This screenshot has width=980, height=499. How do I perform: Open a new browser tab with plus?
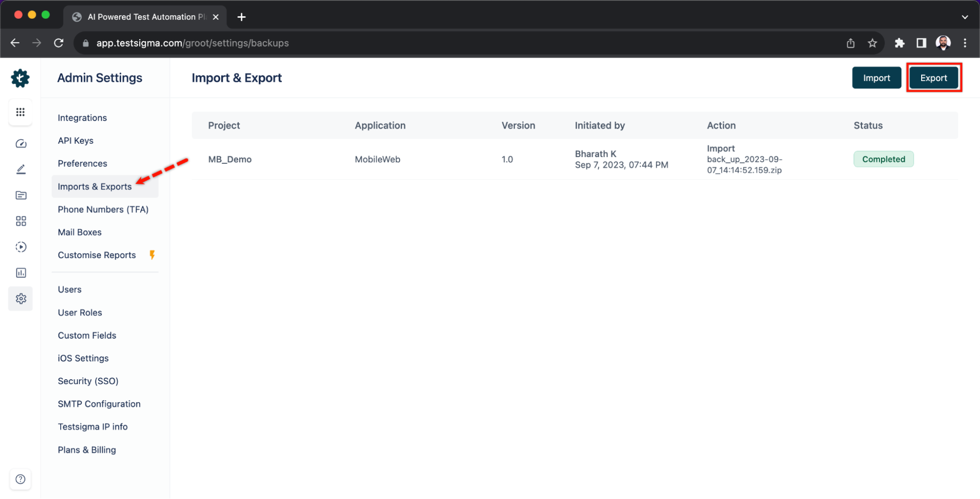242,17
